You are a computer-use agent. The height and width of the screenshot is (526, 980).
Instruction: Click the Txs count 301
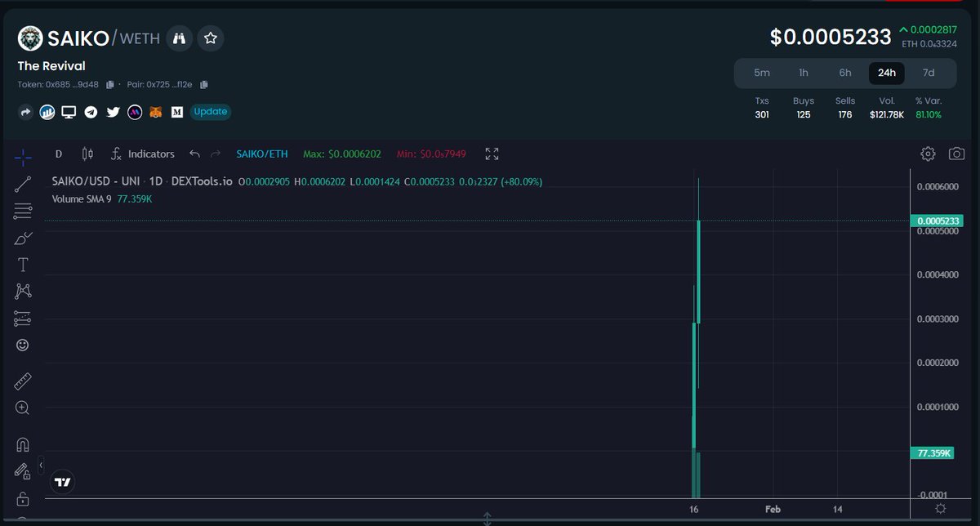coord(762,115)
